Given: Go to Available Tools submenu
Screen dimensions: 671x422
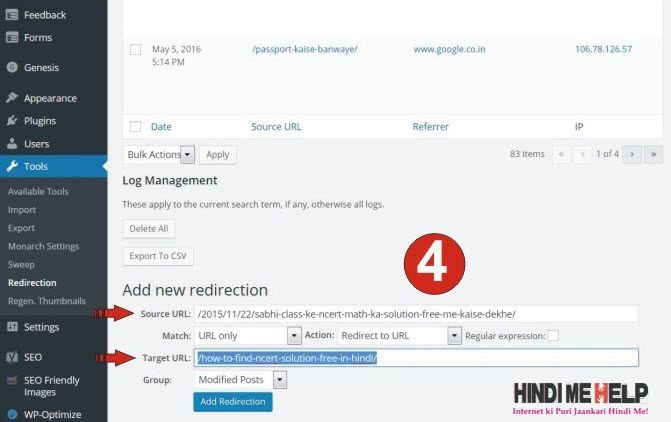Looking at the screenshot, I should 38,191.
